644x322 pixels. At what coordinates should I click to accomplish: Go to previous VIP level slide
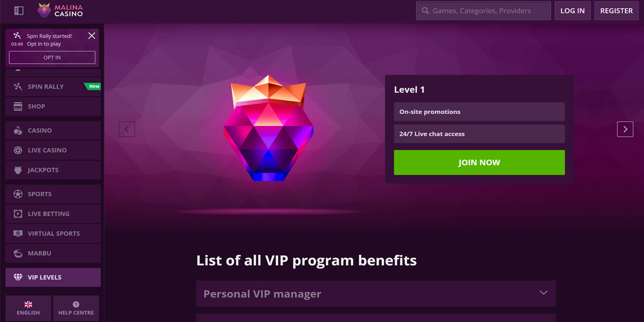pos(127,129)
